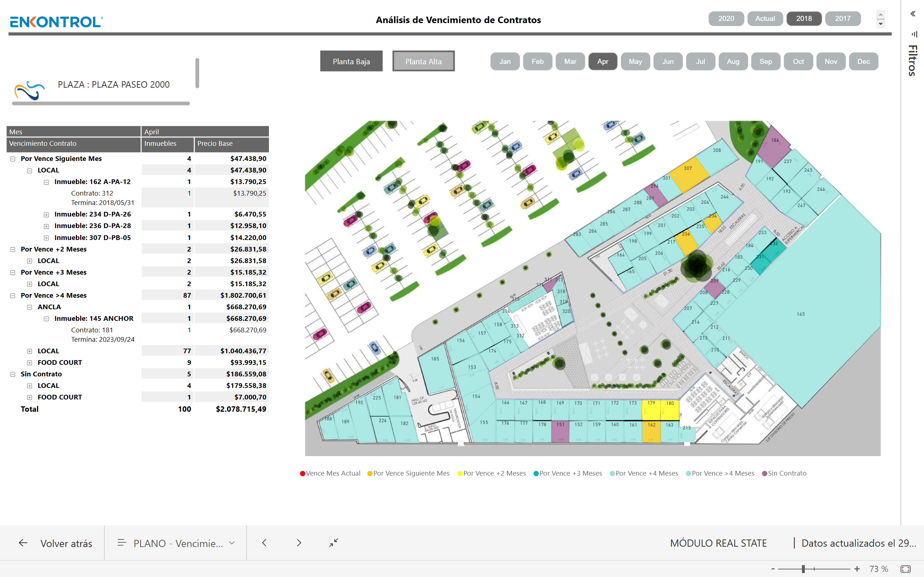This screenshot has height=577, width=924.
Task: Click the Vencimiento Contrato column header
Action: tap(74, 144)
